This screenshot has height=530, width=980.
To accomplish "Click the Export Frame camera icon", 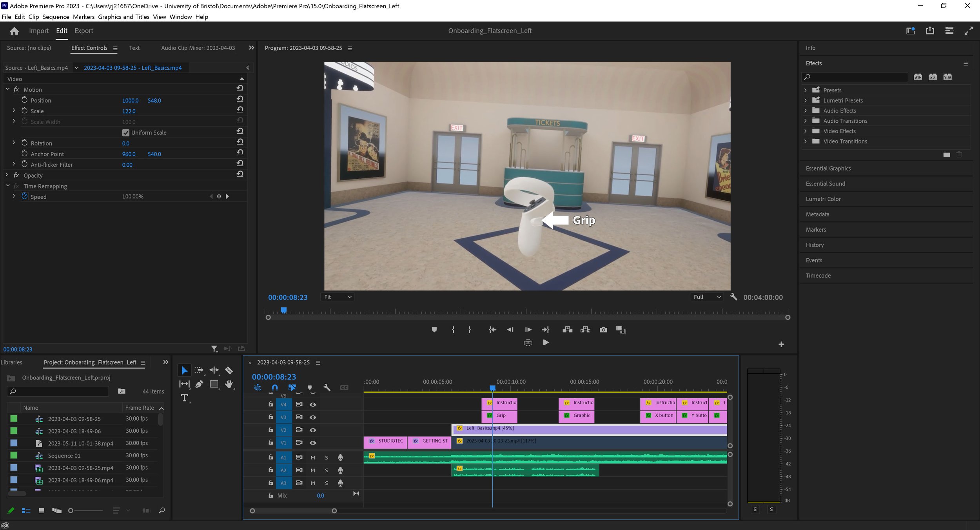I will coord(603,330).
